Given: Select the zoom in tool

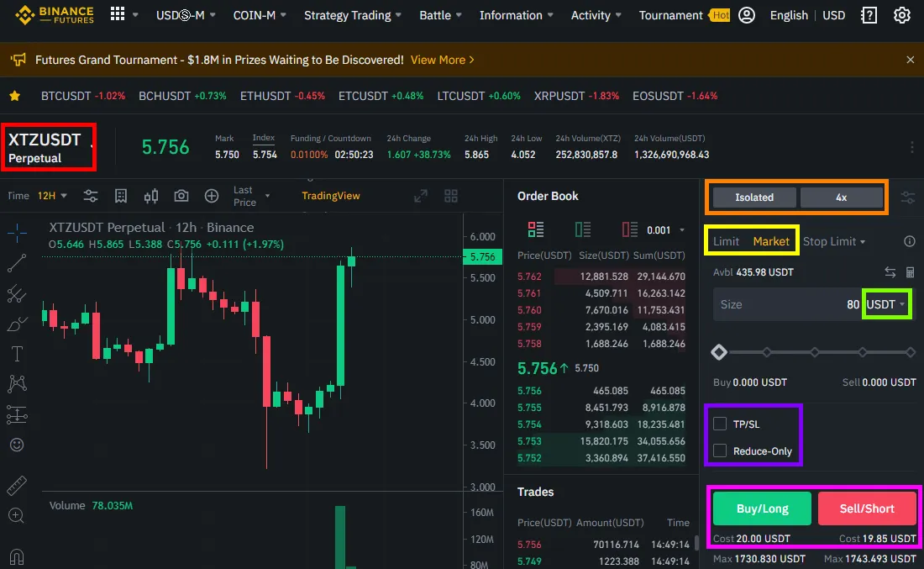Looking at the screenshot, I should 17,516.
